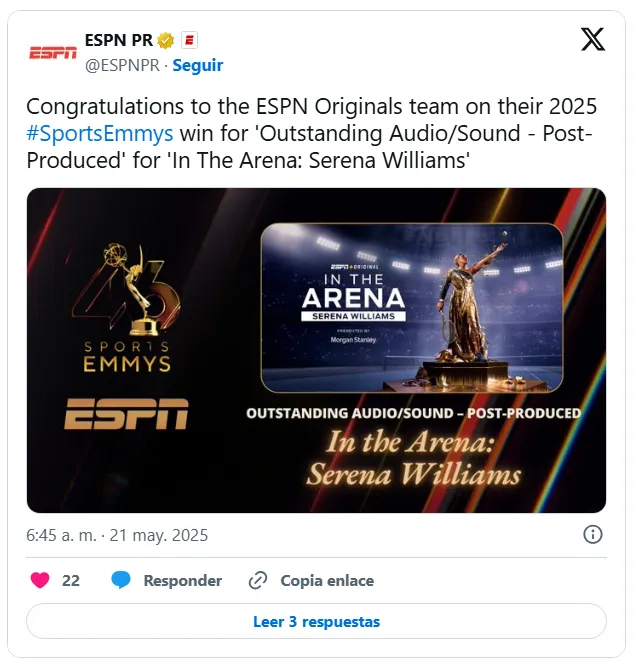Viewport: 639px width, 665px height.
Task: Click the Sports Emmys logo in image
Action: tap(127, 308)
